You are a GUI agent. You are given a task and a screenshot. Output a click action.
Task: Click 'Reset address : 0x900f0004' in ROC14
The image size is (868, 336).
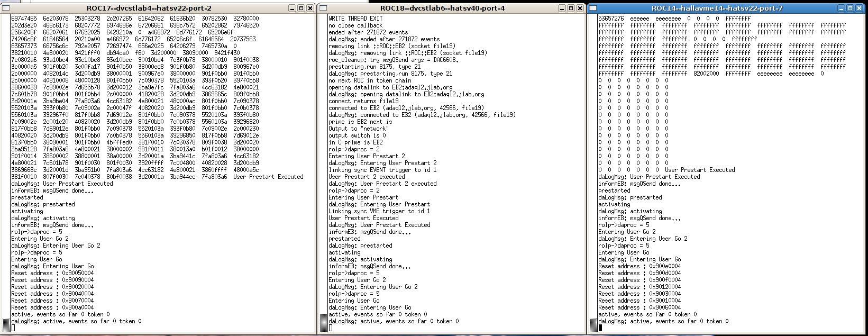coord(639,280)
